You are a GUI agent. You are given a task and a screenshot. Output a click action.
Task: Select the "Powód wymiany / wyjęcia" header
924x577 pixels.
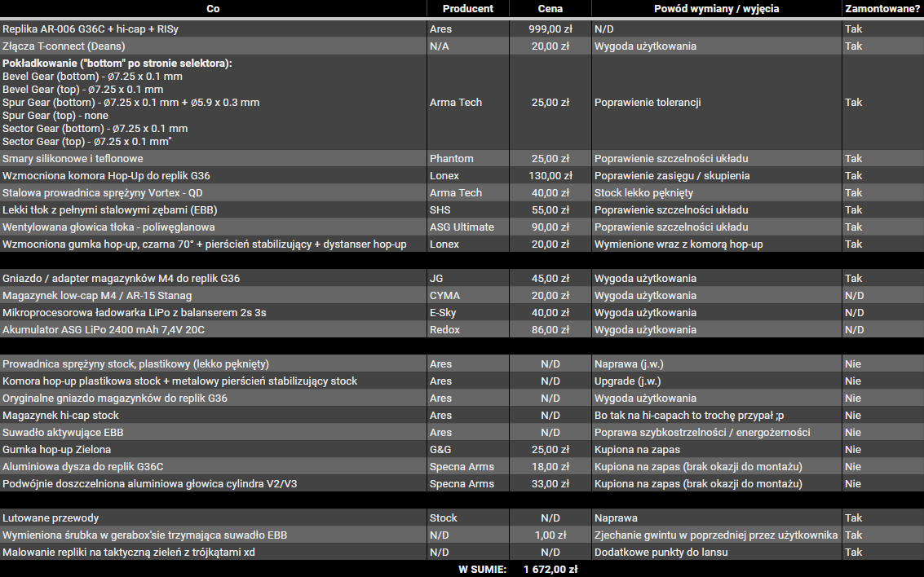[x=716, y=9]
